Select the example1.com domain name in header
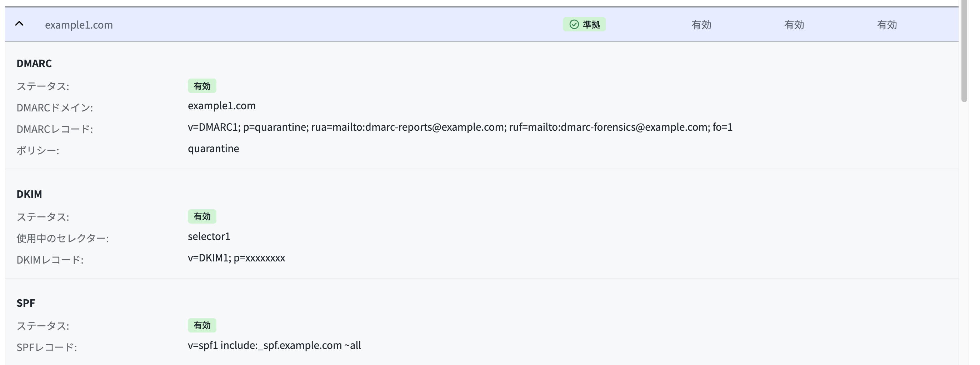The height and width of the screenshot is (365, 980). click(x=79, y=25)
